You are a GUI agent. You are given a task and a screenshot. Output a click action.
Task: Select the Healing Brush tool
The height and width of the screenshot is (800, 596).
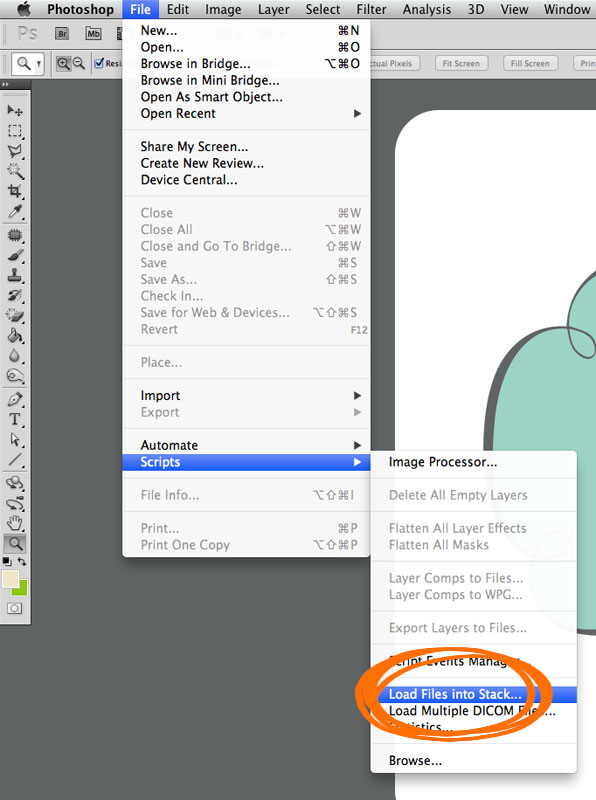click(15, 235)
